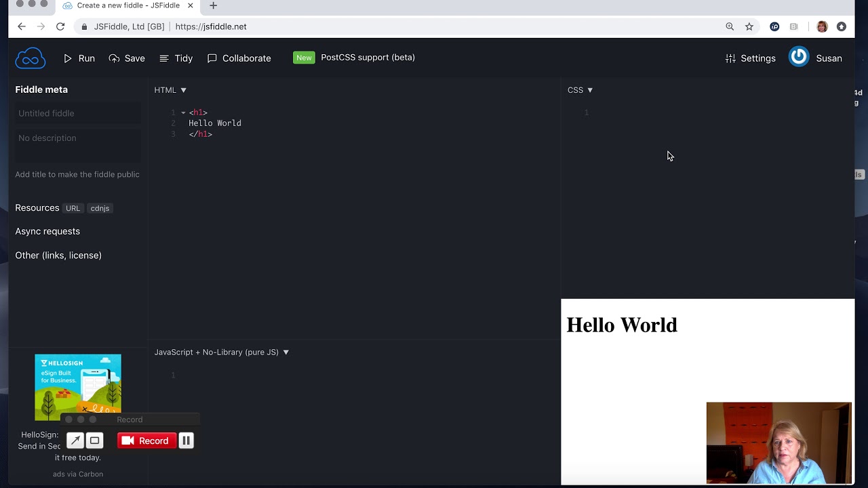Open the Collaborate option
Viewport: 868px width, 488px height.
(239, 58)
